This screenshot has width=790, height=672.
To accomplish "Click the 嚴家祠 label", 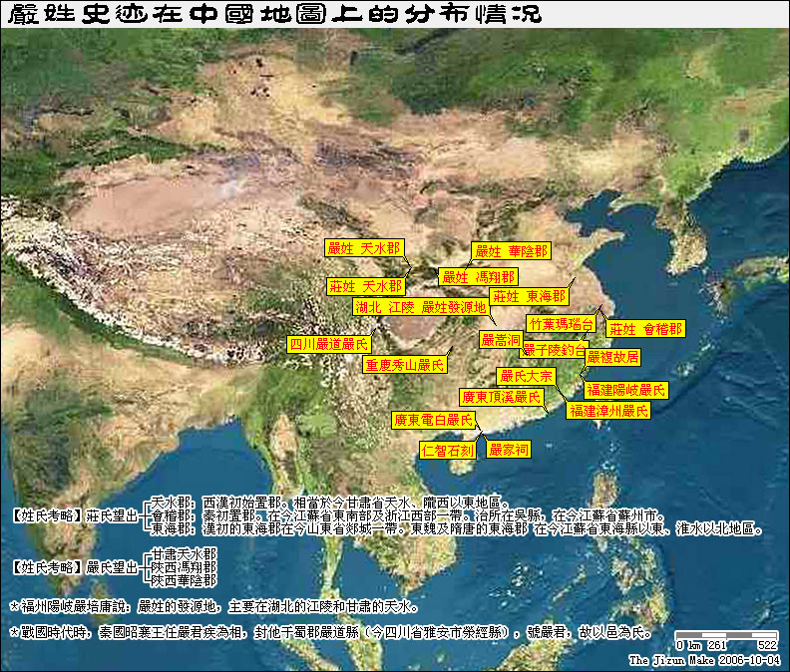I will (508, 450).
